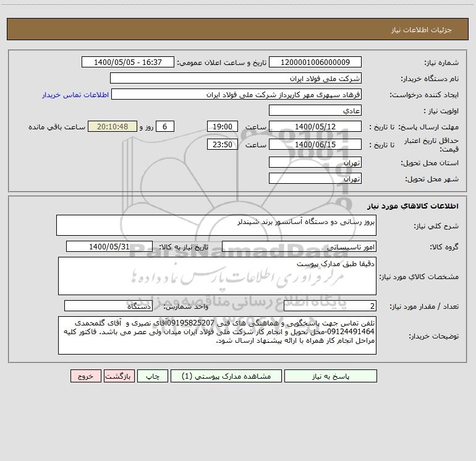Open مشاهده مدارک پیوستی (1) button
The height and width of the screenshot is (461, 476).
(226, 376)
